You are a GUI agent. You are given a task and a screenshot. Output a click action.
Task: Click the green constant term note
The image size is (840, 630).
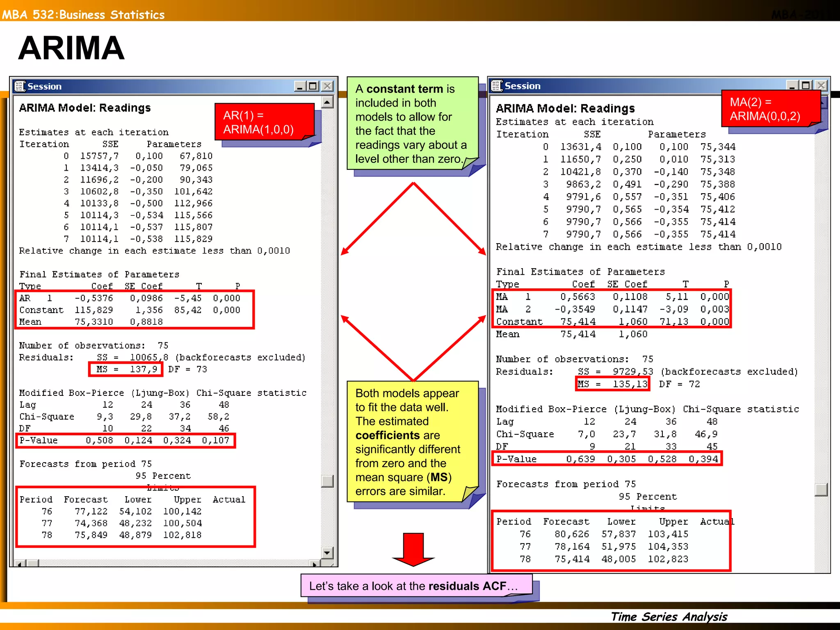point(413,123)
